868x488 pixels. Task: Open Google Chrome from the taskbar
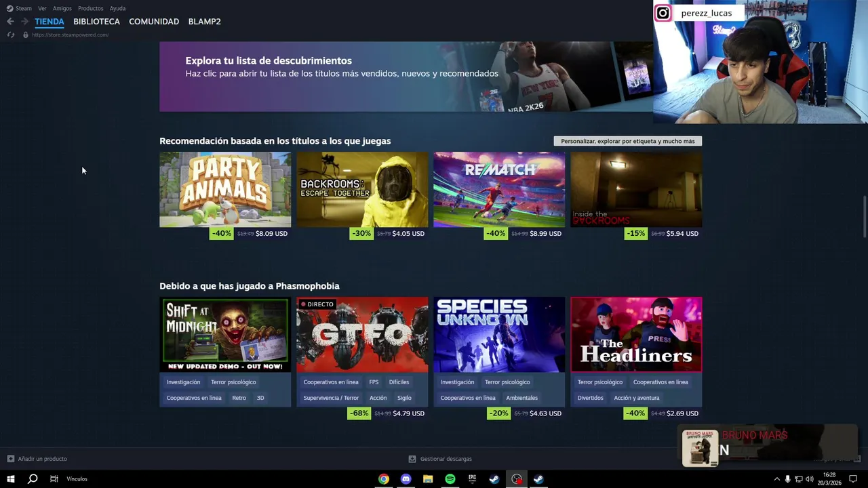(x=384, y=479)
